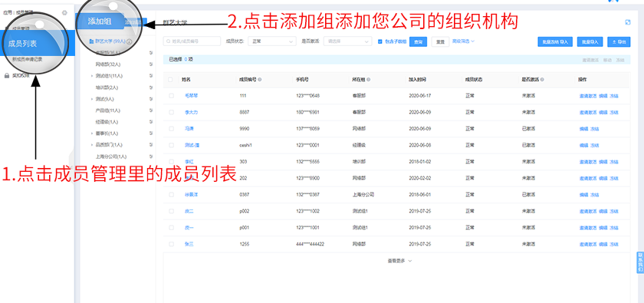Check the box for member p002
The width and height of the screenshot is (644, 303).
171,211
